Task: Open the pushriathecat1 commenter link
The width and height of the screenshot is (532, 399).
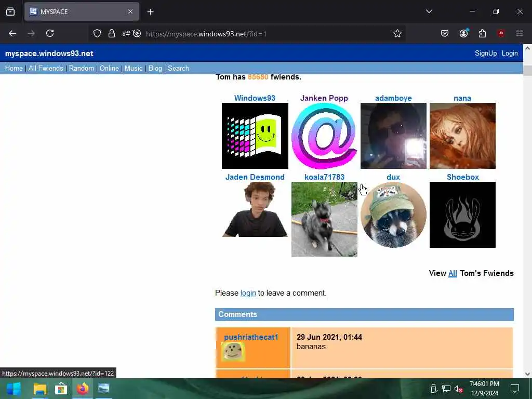Action: pos(251,337)
